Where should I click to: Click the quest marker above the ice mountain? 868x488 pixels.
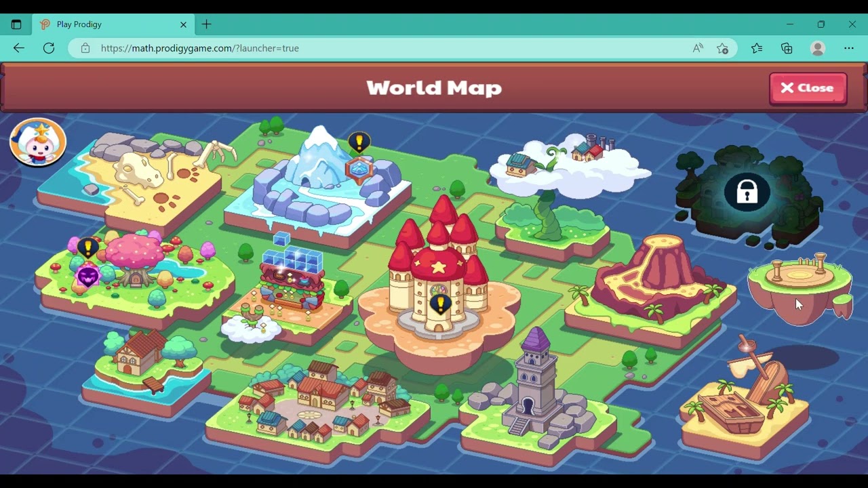pyautogui.click(x=359, y=142)
